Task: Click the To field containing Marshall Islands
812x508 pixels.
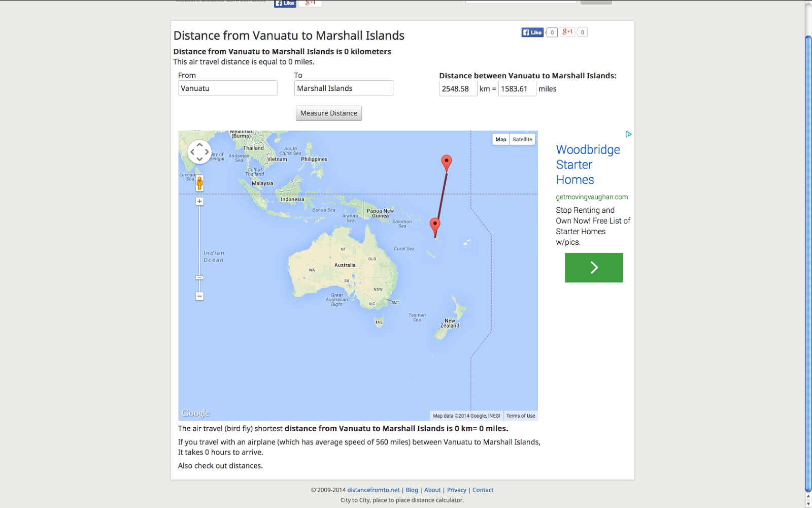Action: point(343,88)
